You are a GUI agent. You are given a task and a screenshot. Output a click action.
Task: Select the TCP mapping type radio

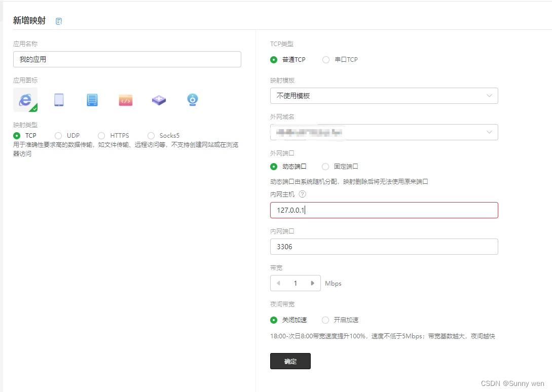[x=17, y=135]
